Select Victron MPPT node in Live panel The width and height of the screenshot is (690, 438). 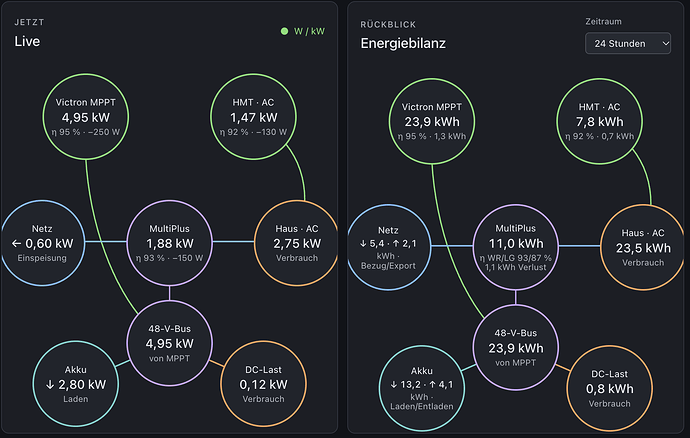click(86, 117)
